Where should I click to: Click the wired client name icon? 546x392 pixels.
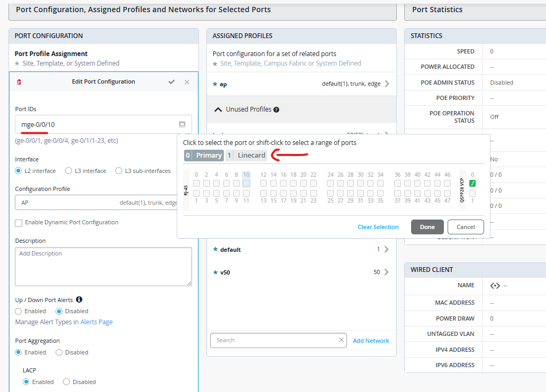point(495,286)
